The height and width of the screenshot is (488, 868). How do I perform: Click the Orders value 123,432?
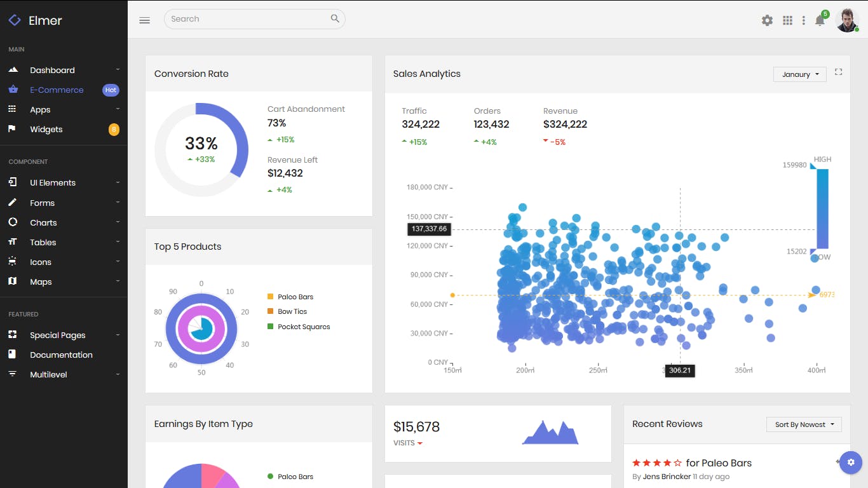tap(491, 125)
